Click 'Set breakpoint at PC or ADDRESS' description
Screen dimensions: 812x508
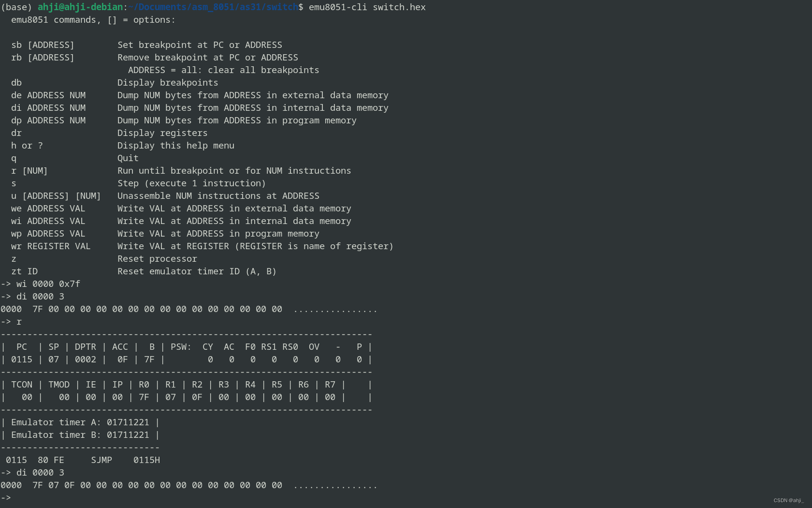(200, 45)
